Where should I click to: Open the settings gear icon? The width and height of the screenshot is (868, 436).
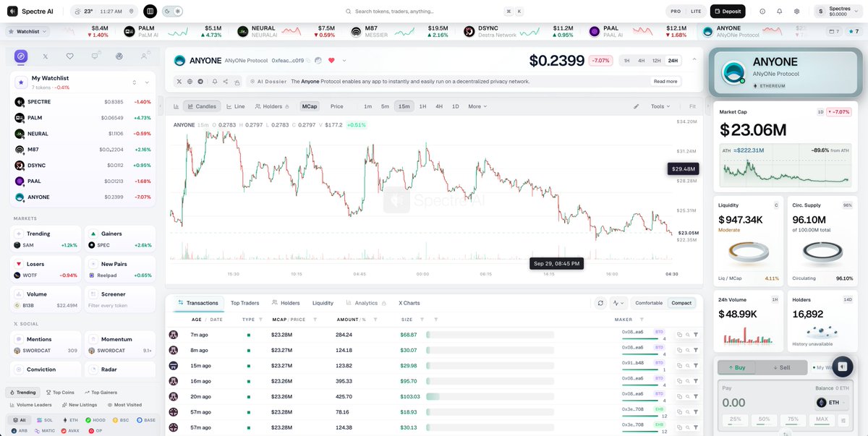pos(796,12)
